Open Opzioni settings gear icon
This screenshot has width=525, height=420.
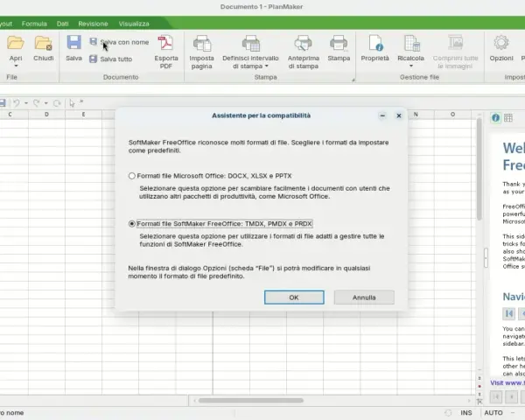[x=501, y=43]
